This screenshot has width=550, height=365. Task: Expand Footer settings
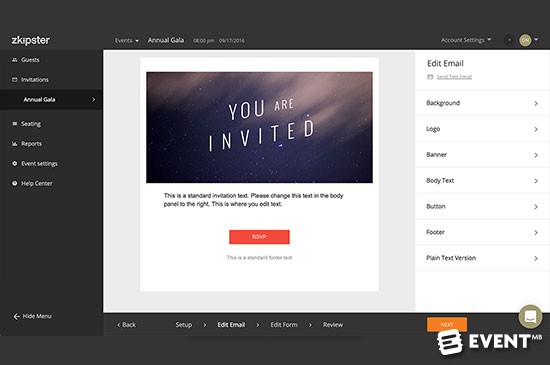click(x=482, y=232)
